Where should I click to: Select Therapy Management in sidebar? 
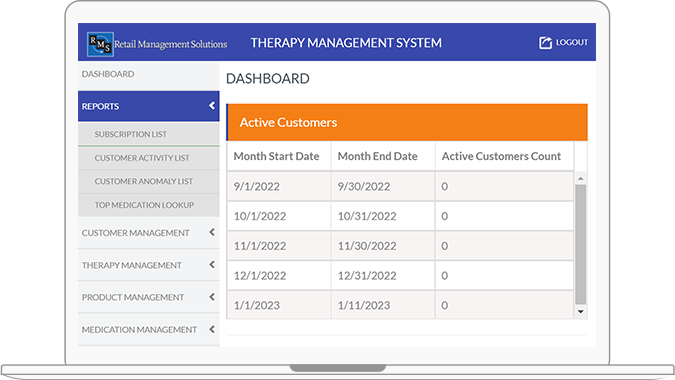(x=149, y=265)
